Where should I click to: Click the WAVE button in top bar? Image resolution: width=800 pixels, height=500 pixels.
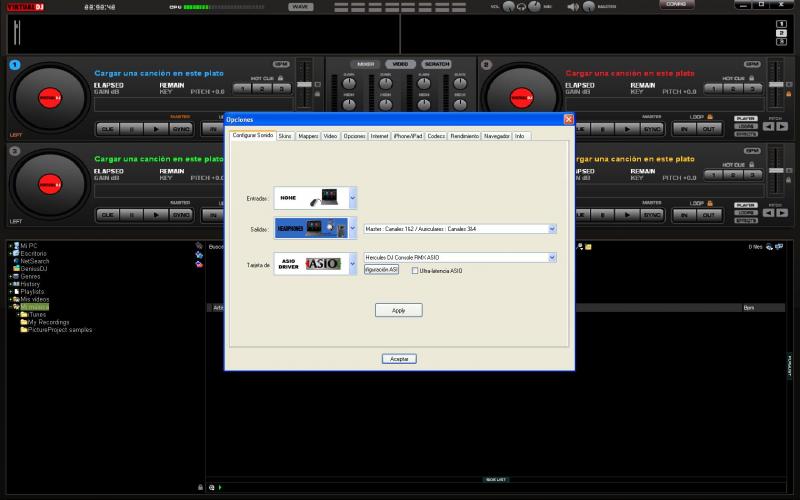click(x=301, y=7)
